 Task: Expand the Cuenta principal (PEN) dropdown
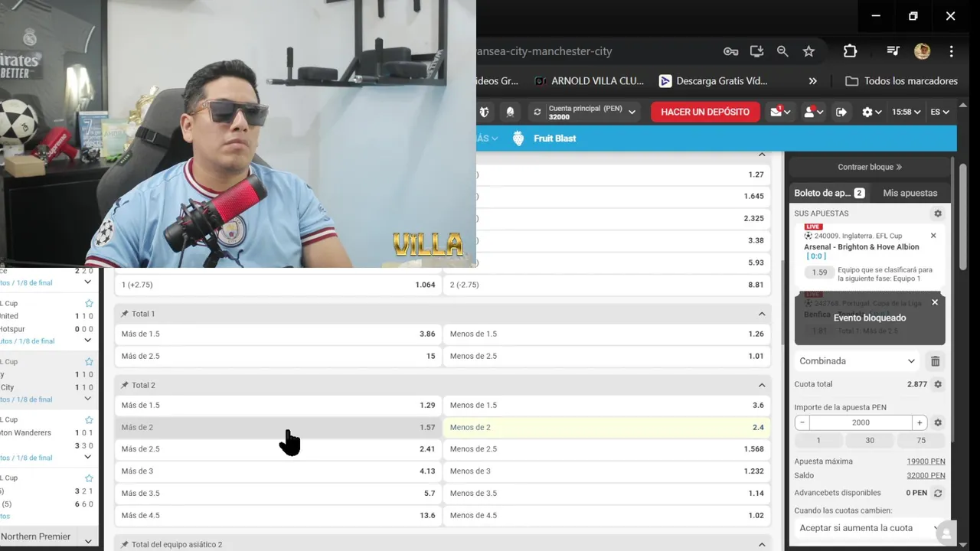tap(592, 112)
